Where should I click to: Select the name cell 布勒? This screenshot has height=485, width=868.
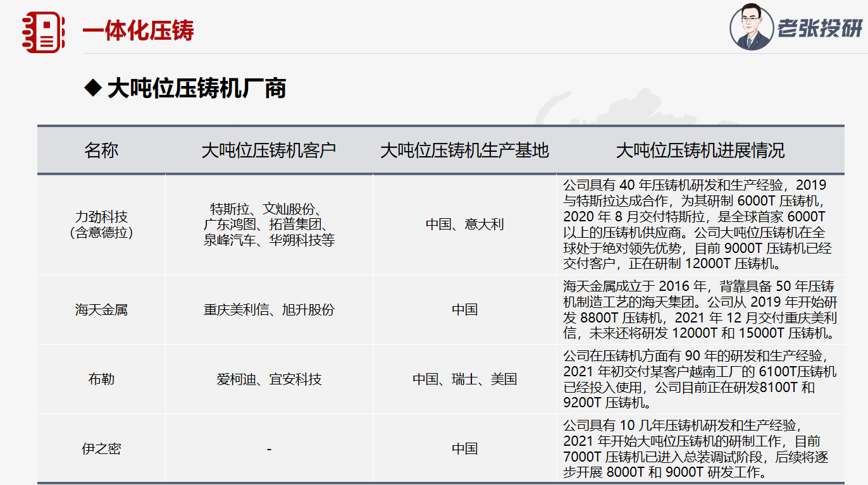tap(101, 379)
